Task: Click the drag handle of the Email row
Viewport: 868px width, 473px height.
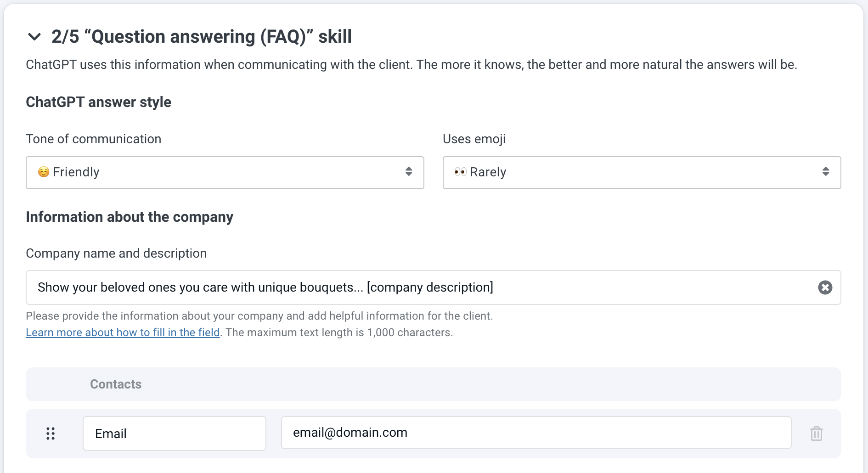Action: click(x=51, y=434)
